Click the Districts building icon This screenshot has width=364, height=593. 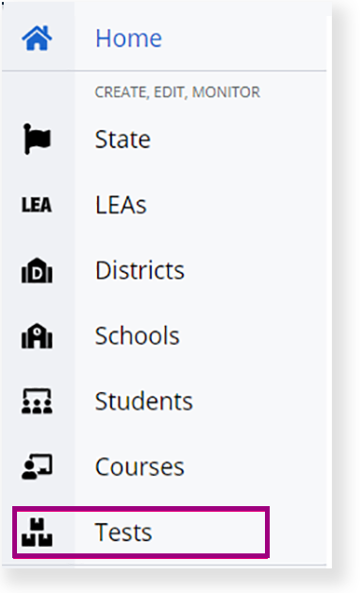(x=37, y=270)
